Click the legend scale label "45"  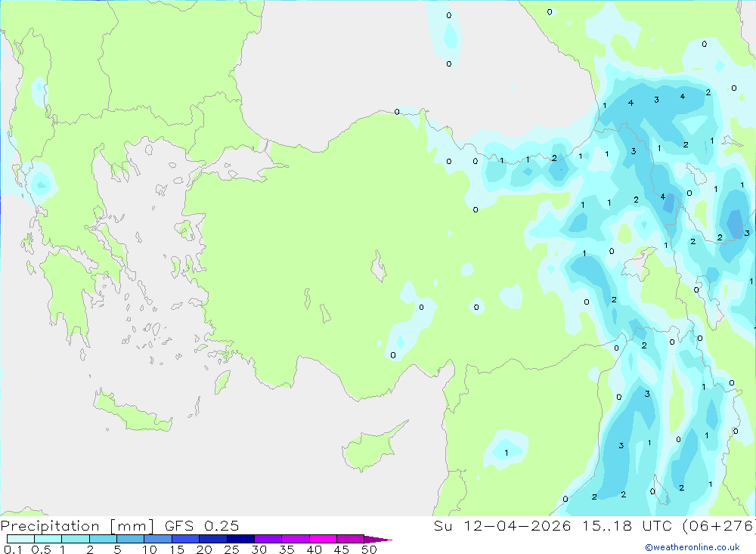tap(342, 549)
